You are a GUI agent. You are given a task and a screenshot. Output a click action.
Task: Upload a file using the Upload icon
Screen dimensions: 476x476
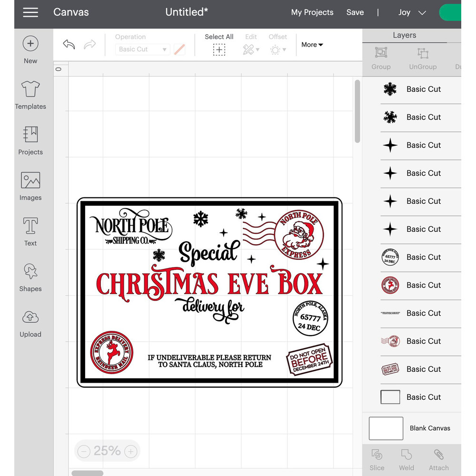(x=30, y=322)
